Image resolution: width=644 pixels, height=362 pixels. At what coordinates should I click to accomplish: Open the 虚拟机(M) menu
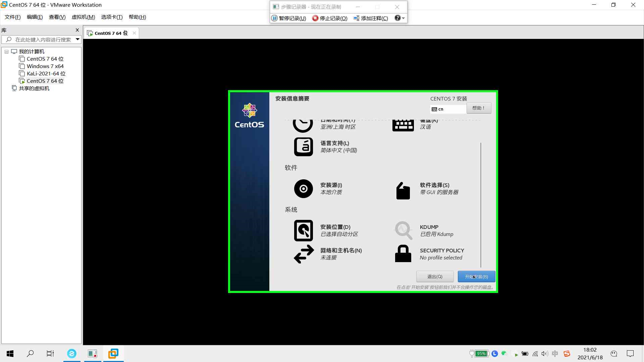coord(83,17)
